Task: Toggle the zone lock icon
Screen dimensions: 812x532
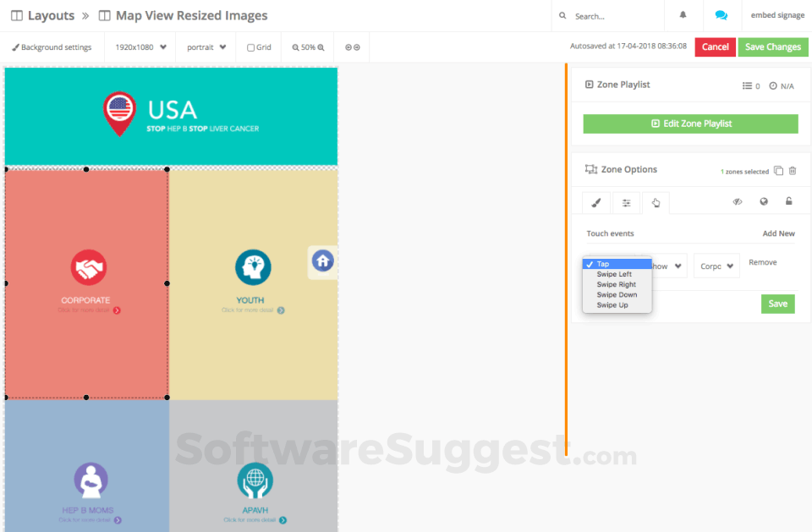Action: click(788, 202)
